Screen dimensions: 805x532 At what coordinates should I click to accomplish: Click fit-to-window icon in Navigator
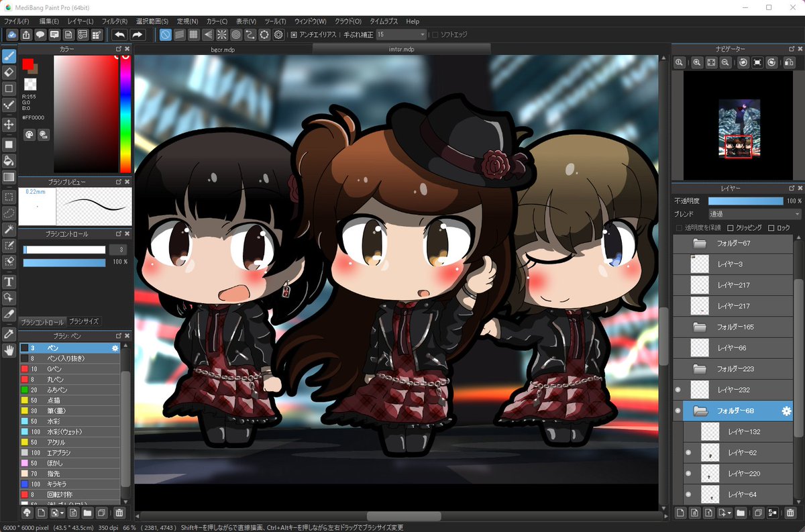tap(711, 62)
